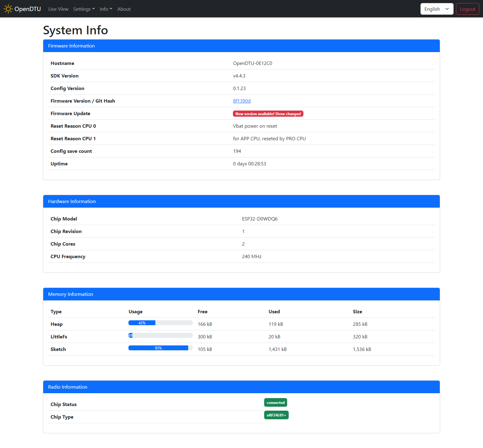Click the green connected status badge
The image size is (483, 448).
[x=276, y=403]
